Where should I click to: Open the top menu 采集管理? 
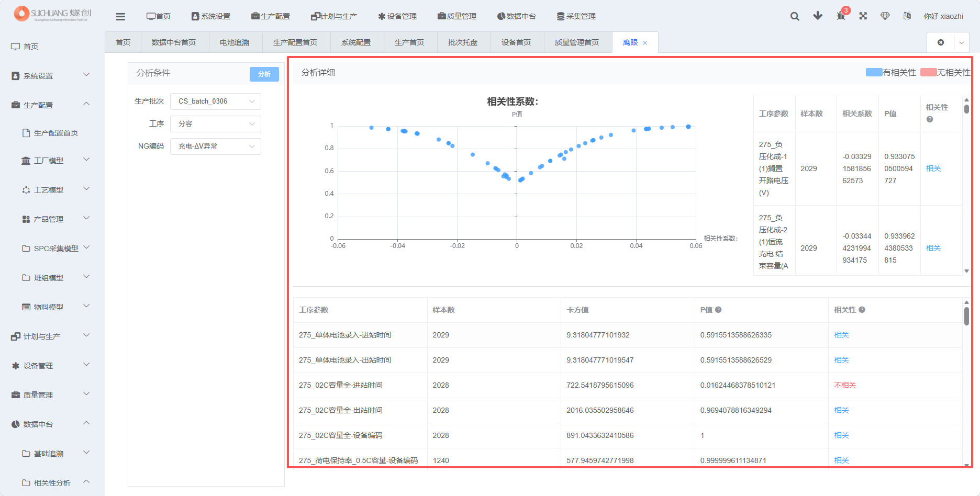pos(576,16)
